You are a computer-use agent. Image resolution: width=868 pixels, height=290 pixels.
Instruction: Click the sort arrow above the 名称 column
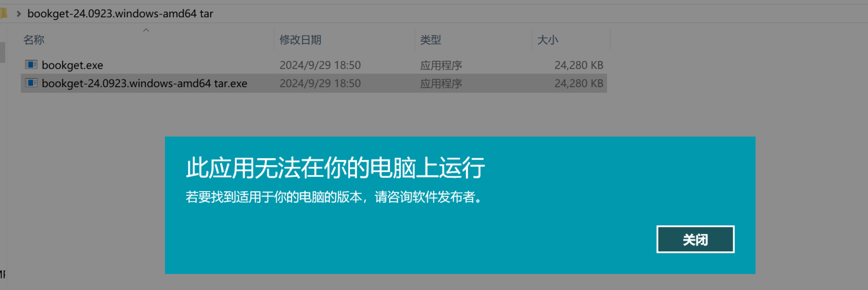tap(146, 30)
